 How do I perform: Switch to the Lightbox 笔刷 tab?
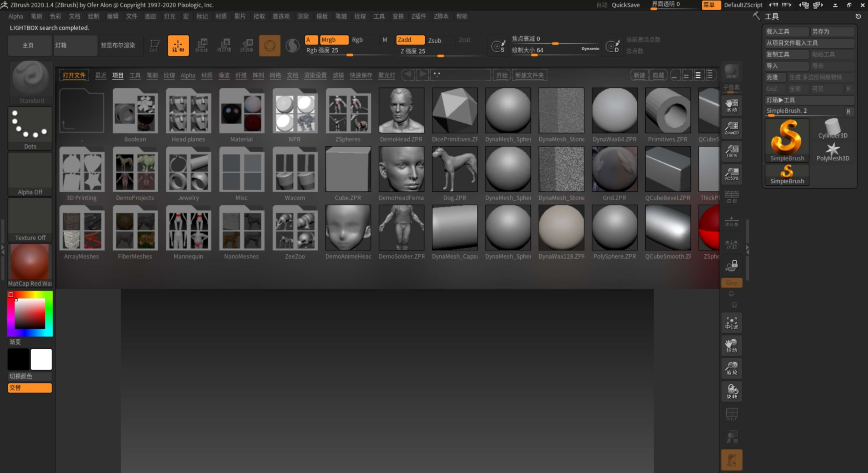152,75
